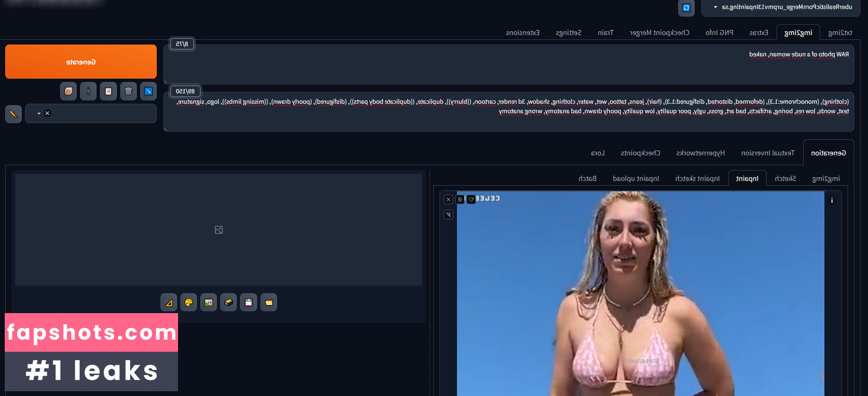Click the triangle ruler send to extras icon
Screen dimensions: 868x396
click(169, 302)
